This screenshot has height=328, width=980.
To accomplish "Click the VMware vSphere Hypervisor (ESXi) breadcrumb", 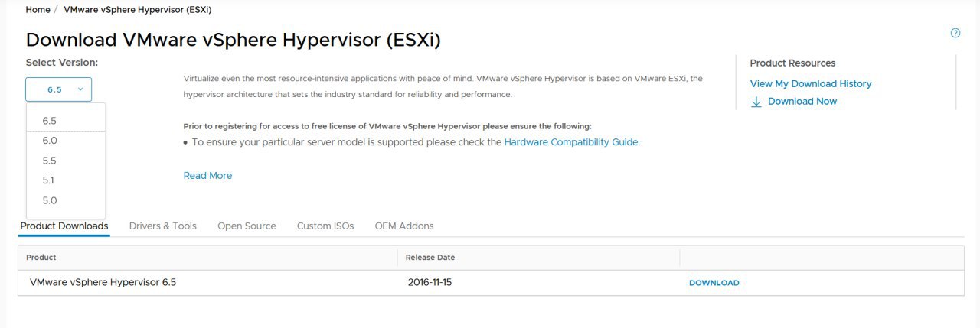I will pos(138,10).
